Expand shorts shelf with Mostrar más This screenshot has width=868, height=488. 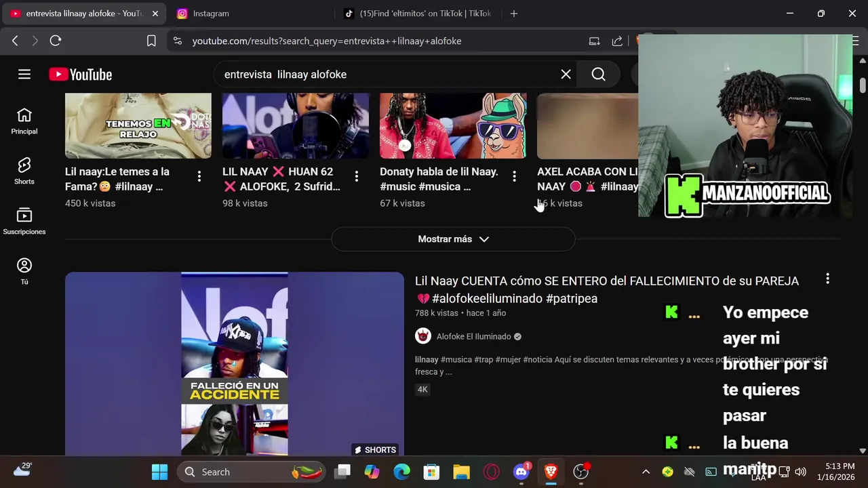pyautogui.click(x=453, y=239)
